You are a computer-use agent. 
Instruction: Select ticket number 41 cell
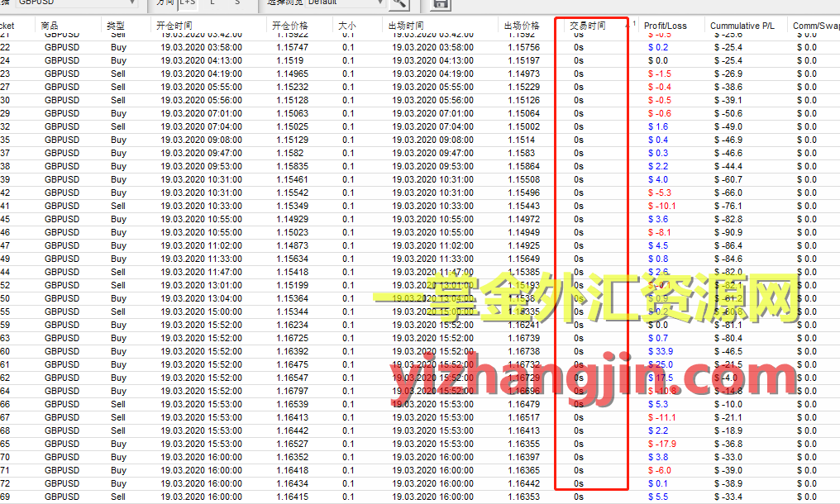(5, 206)
